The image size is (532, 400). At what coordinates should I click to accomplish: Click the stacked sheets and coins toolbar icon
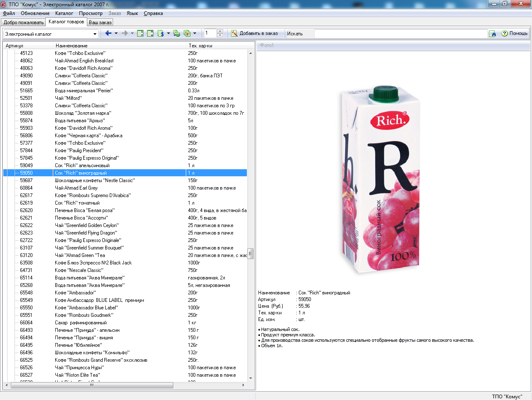click(177, 33)
